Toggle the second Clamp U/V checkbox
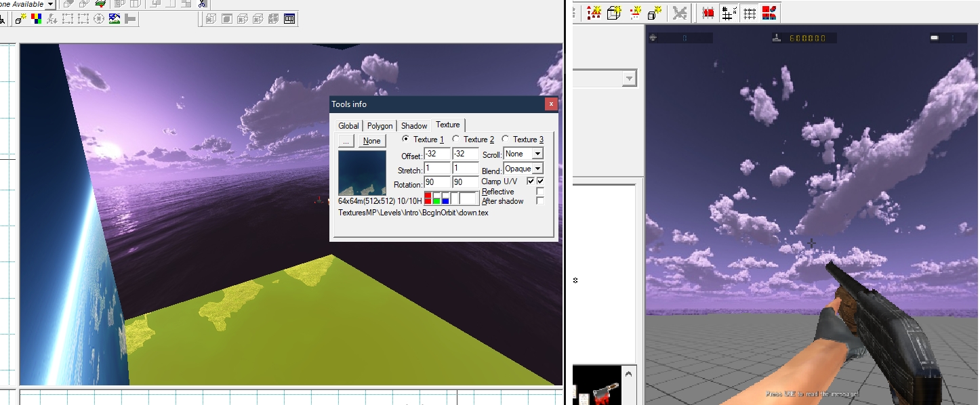Screen dimensions: 980x405 click(540, 182)
